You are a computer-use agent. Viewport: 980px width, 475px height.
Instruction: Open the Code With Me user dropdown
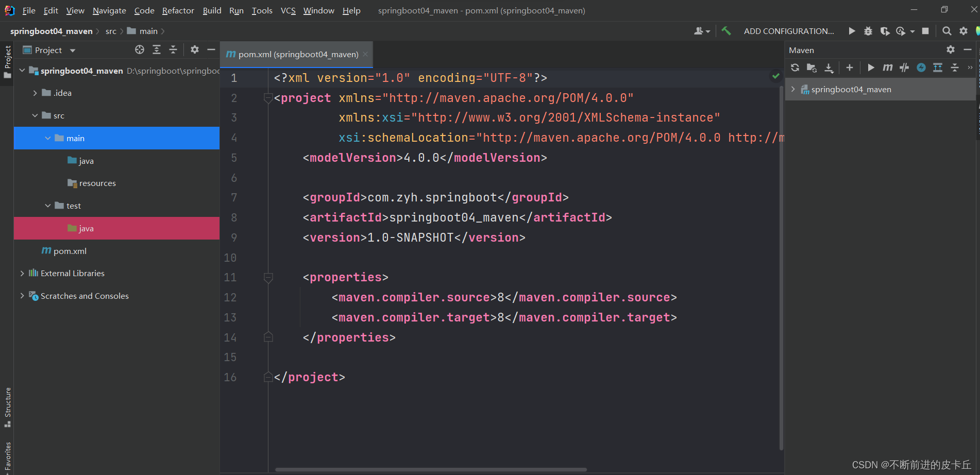pyautogui.click(x=702, y=31)
